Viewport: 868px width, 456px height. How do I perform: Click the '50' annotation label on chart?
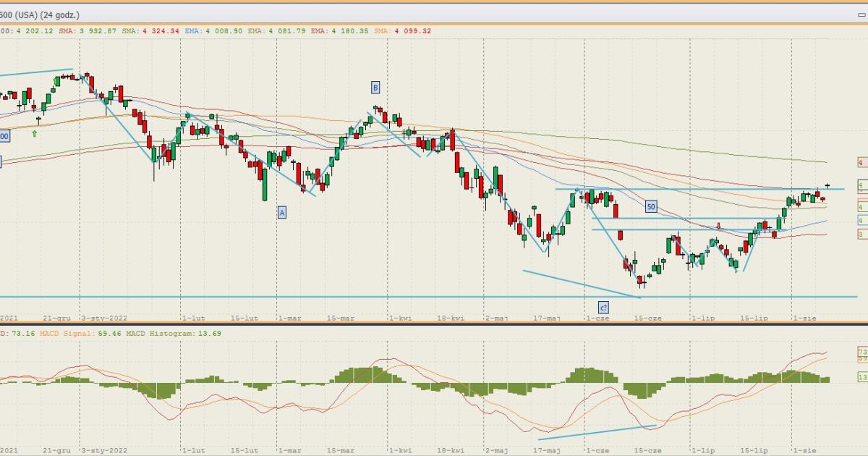[651, 206]
